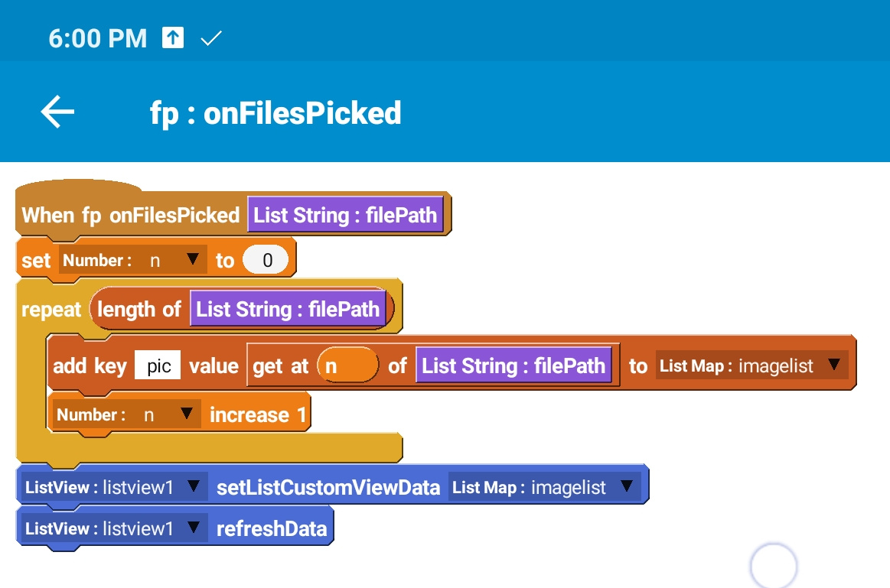The height and width of the screenshot is (588, 890).
Task: Open ListView listview1 dropdown in setListCustomViewData block
Action: [x=194, y=486]
